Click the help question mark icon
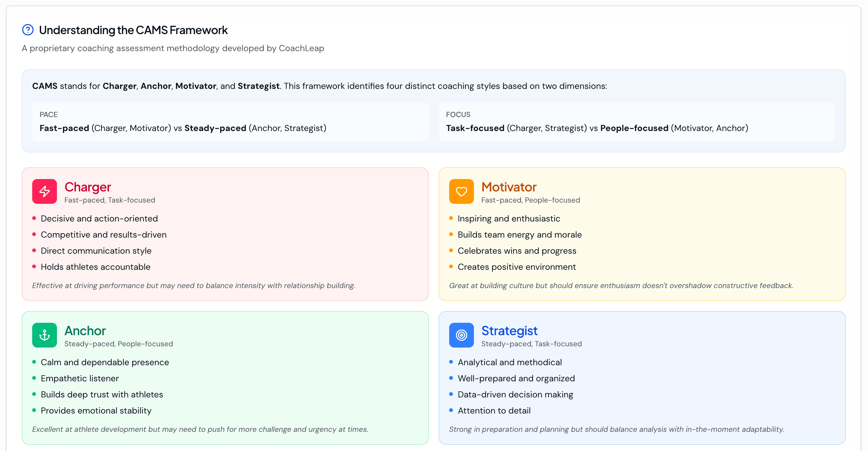The height and width of the screenshot is (451, 868). coord(27,30)
